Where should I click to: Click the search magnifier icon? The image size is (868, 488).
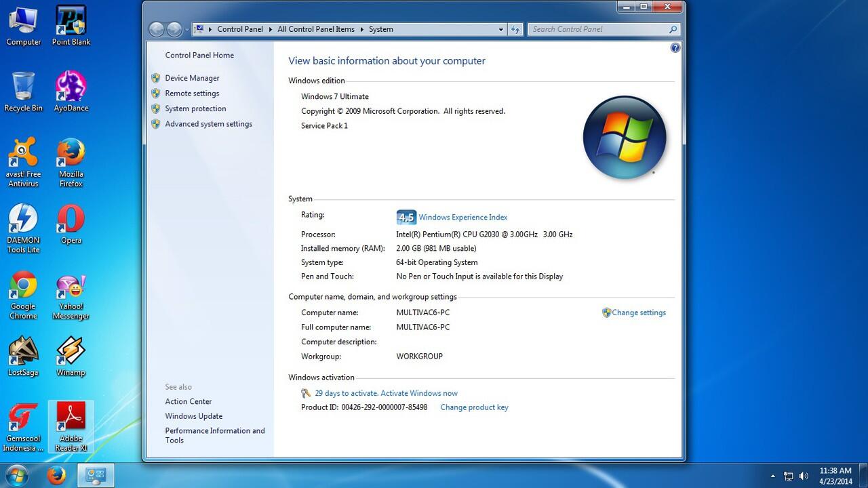pyautogui.click(x=673, y=29)
